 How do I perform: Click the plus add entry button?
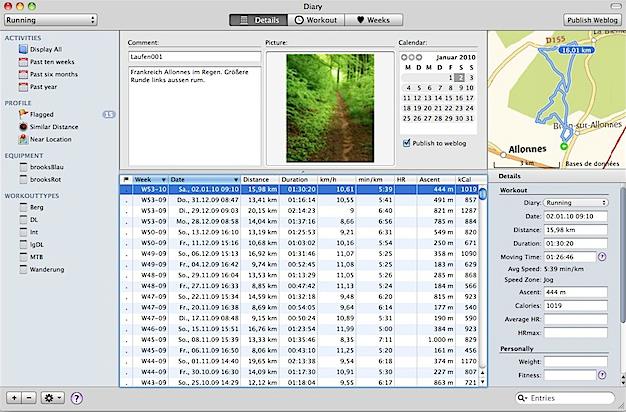pos(14,398)
